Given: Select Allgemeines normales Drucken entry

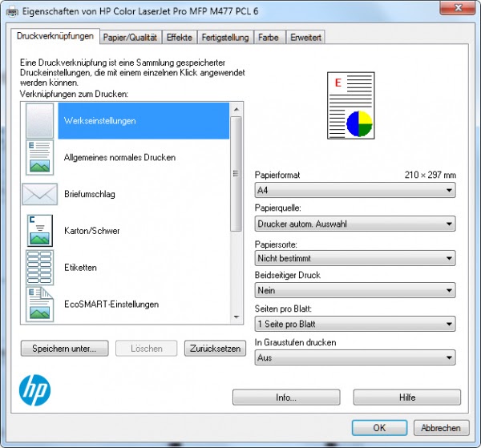Looking at the screenshot, I should tap(119, 158).
